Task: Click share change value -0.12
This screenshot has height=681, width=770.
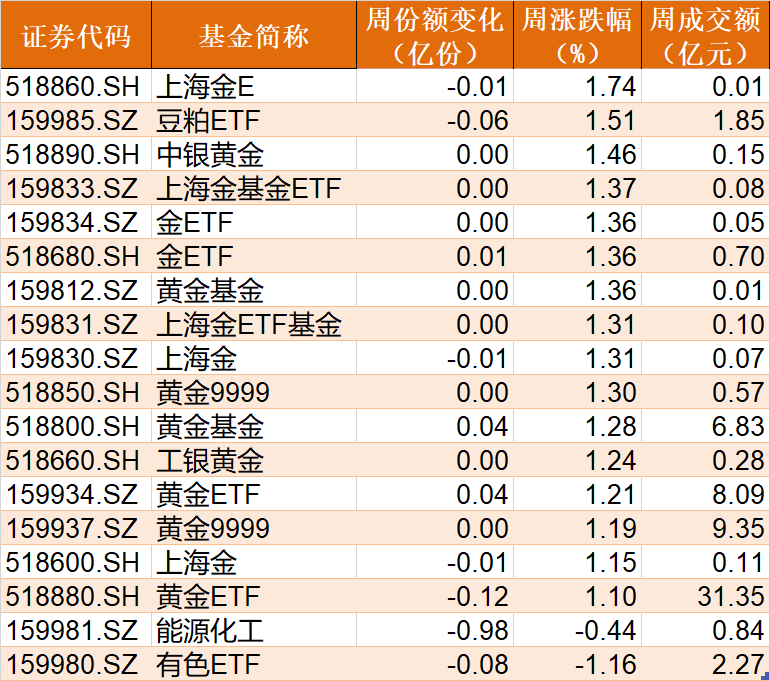Action: [477, 596]
